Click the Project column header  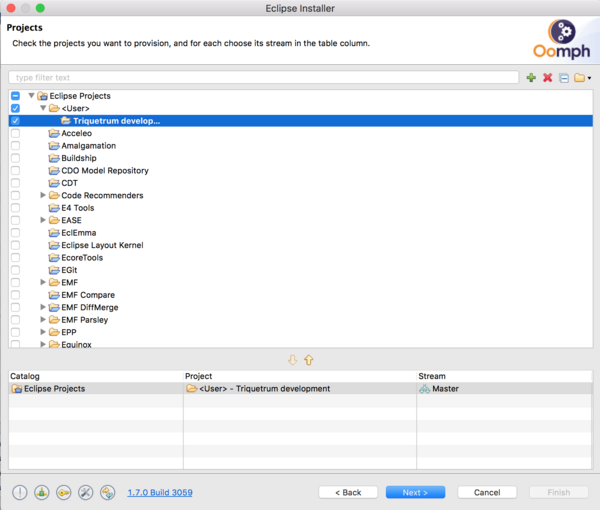pyautogui.click(x=300, y=376)
